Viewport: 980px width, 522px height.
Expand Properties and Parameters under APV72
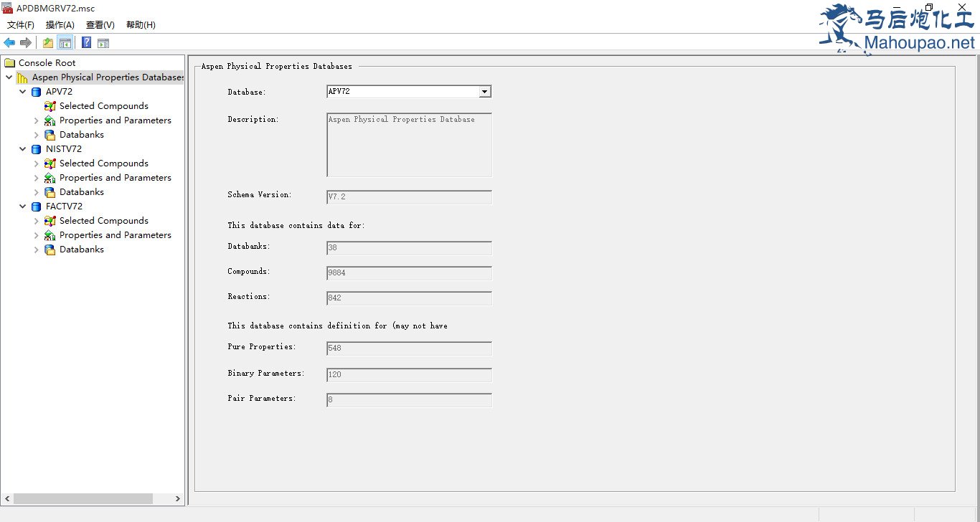(37, 120)
